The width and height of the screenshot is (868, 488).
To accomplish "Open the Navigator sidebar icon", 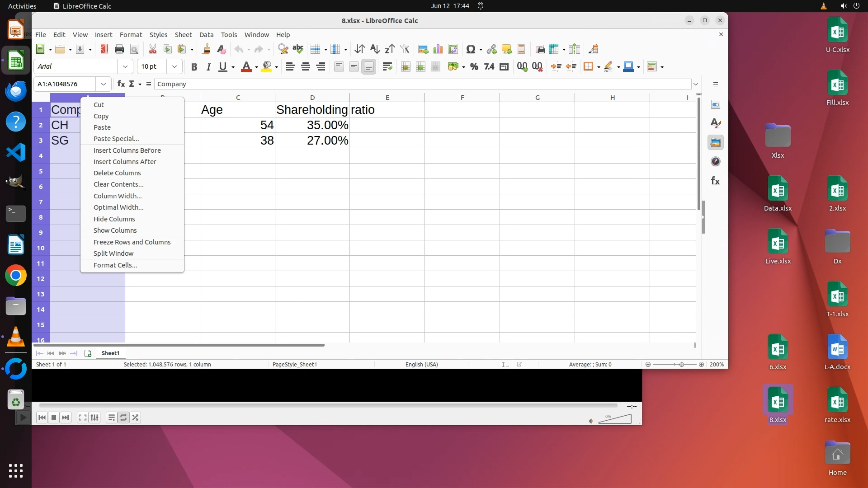I will [x=715, y=162].
